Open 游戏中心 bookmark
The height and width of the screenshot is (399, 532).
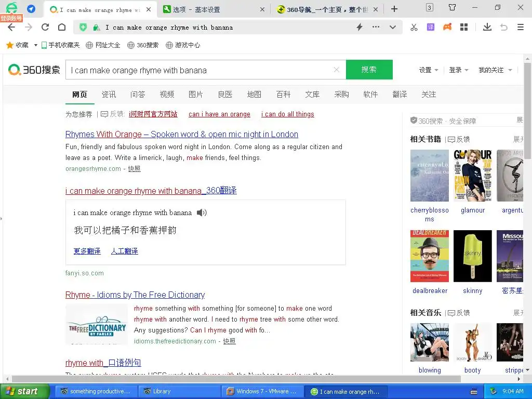click(183, 45)
